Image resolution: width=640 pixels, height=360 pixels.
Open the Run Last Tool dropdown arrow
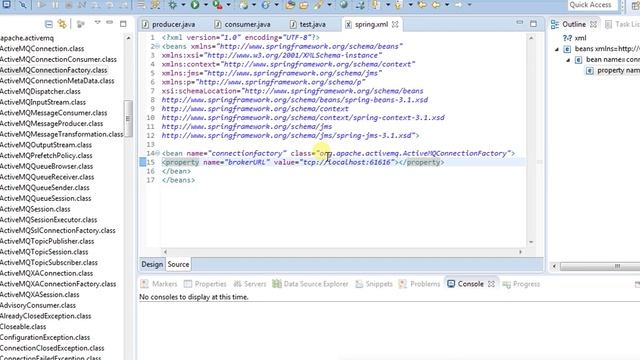pos(228,5)
